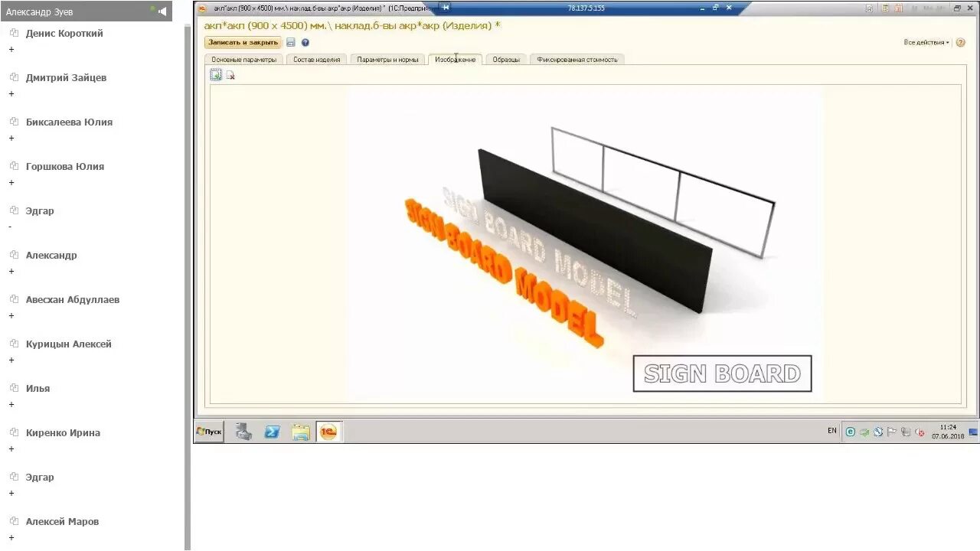
Task: Click the sign board model image
Action: point(584,243)
